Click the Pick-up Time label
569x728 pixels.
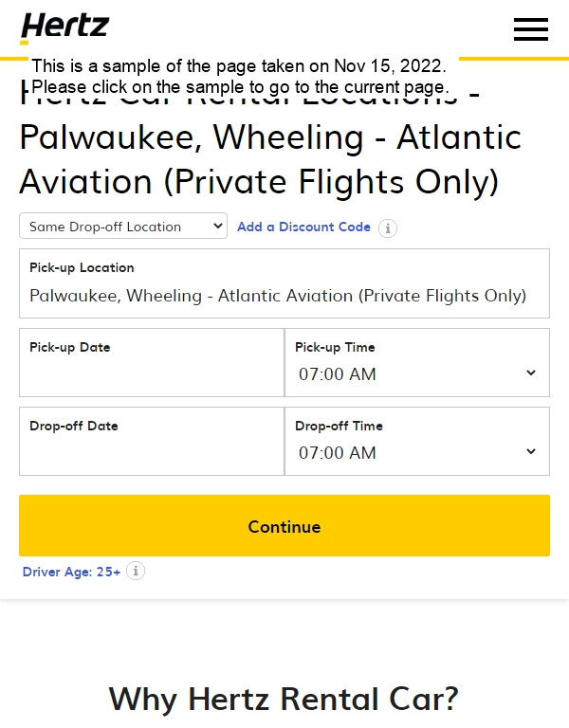tap(335, 347)
